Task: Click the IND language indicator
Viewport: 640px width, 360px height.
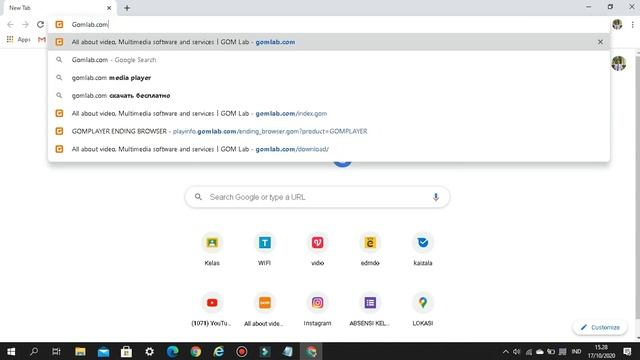Action: (x=576, y=351)
